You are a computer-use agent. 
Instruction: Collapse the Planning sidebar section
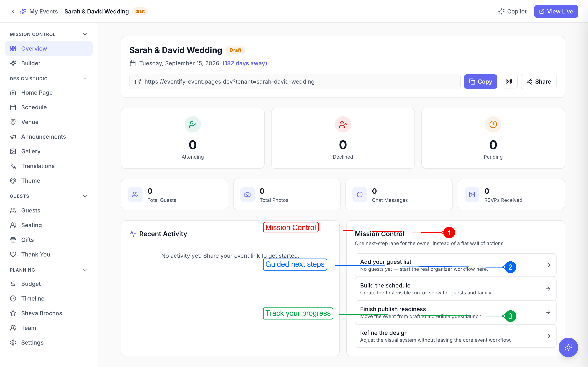(x=85, y=270)
